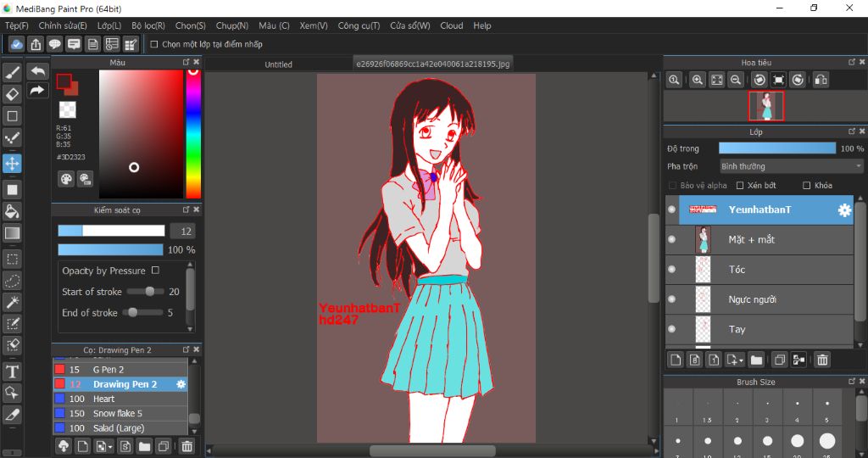Open gear settings for YeunhatbanT layer
This screenshot has height=458, width=868.
pos(844,209)
